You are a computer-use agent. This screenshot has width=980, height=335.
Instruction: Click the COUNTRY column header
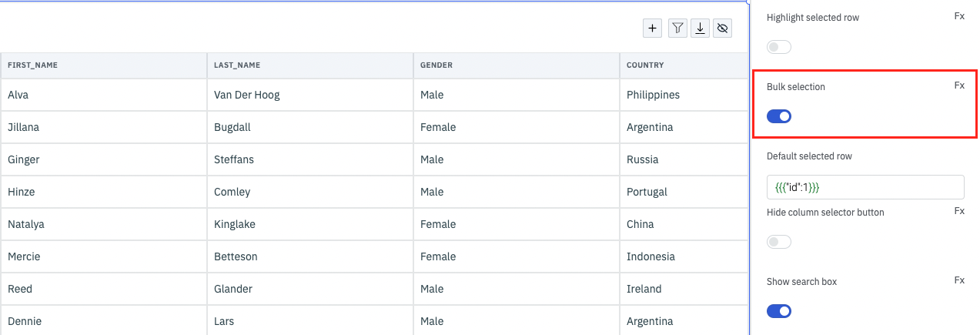645,65
